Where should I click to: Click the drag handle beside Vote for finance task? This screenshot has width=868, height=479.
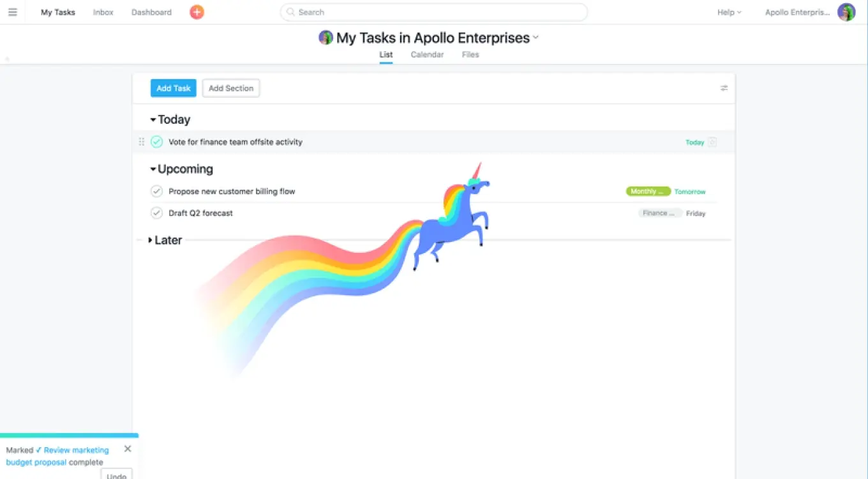pyautogui.click(x=142, y=142)
